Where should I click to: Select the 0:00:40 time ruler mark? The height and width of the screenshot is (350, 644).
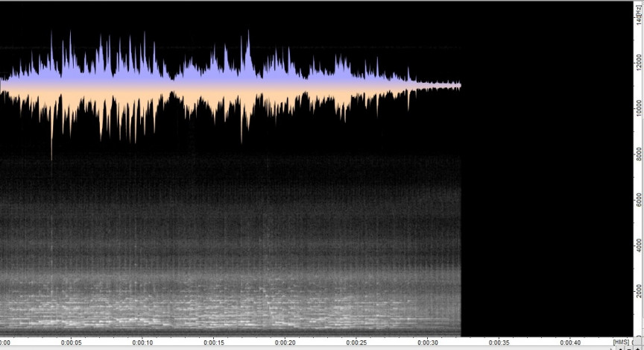pyautogui.click(x=570, y=343)
